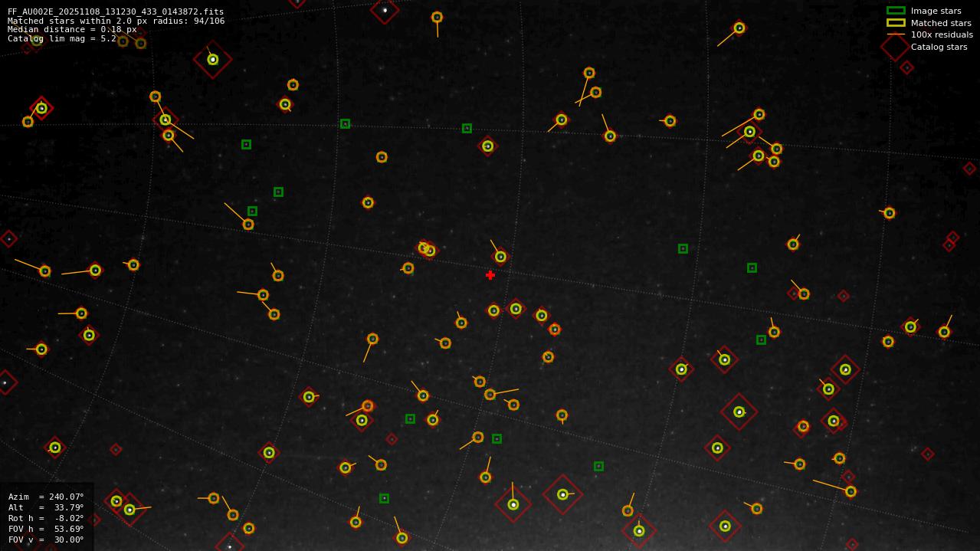This screenshot has height=551, width=980.
Task: Click the green Image stars legend square
Action: pos(896,11)
